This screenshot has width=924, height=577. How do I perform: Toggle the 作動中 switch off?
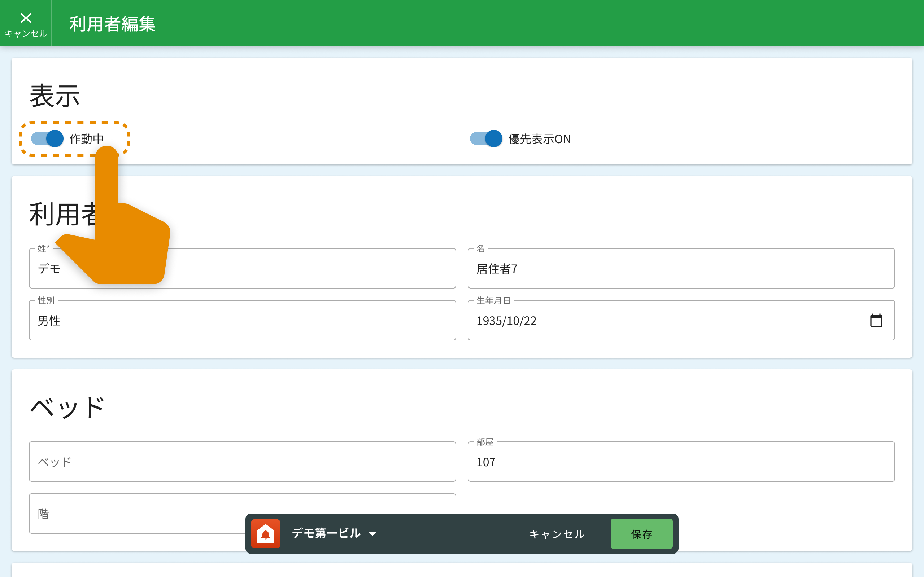pos(47,138)
